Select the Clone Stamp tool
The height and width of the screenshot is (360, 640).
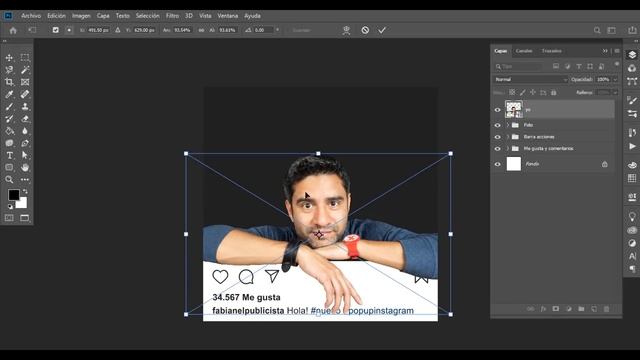click(x=25, y=107)
